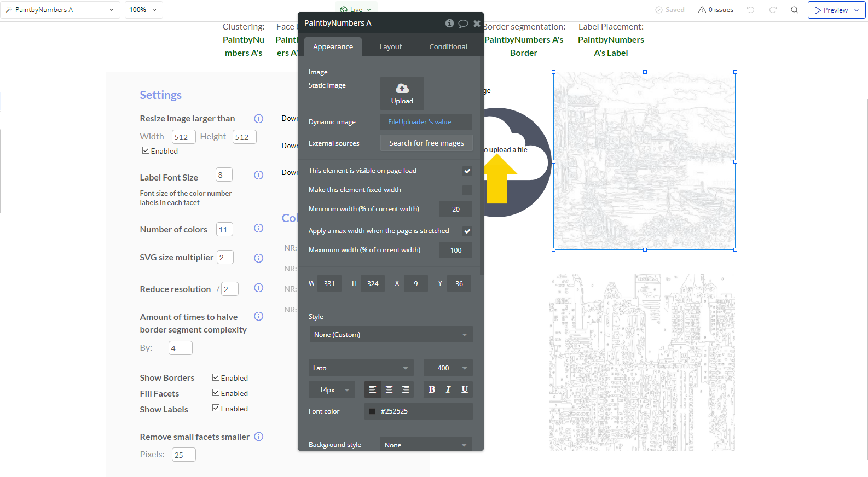868x477 pixels.
Task: Switch to the Layout tab
Action: coord(391,47)
